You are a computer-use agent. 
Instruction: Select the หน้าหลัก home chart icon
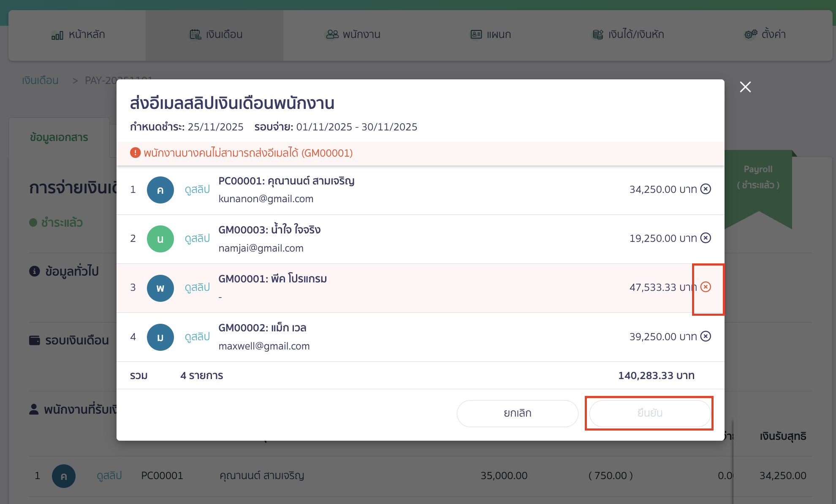[x=58, y=35]
